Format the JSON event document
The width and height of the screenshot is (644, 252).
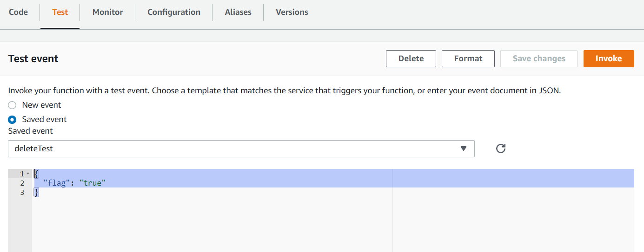click(468, 58)
